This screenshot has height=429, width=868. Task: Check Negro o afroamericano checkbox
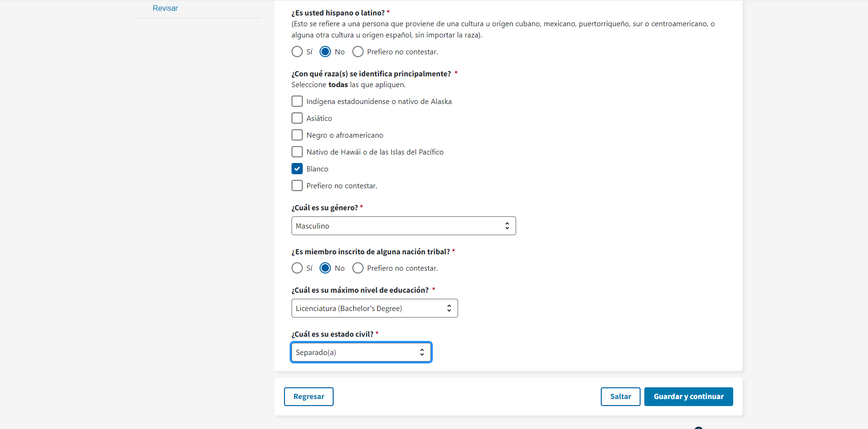point(297,135)
